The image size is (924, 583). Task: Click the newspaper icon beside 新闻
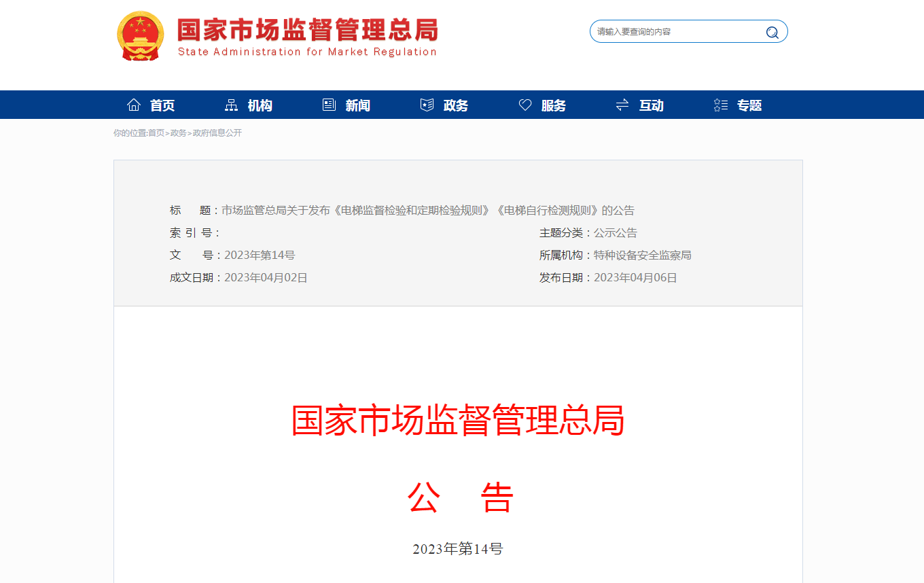click(x=330, y=105)
